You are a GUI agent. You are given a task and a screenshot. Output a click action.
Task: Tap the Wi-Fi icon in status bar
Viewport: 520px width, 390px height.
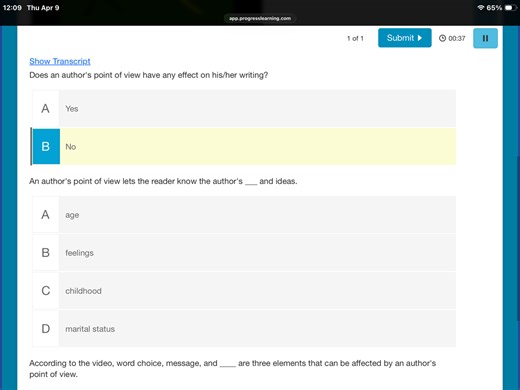(x=480, y=8)
